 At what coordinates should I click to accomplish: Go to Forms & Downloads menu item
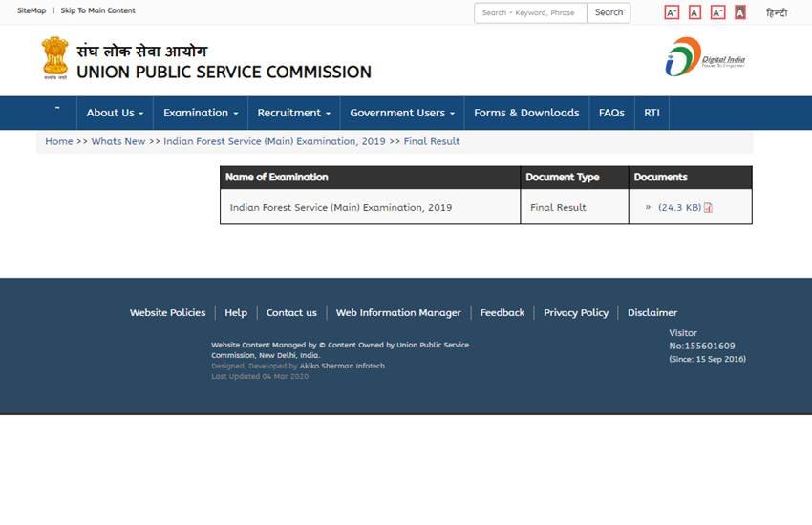click(x=526, y=113)
